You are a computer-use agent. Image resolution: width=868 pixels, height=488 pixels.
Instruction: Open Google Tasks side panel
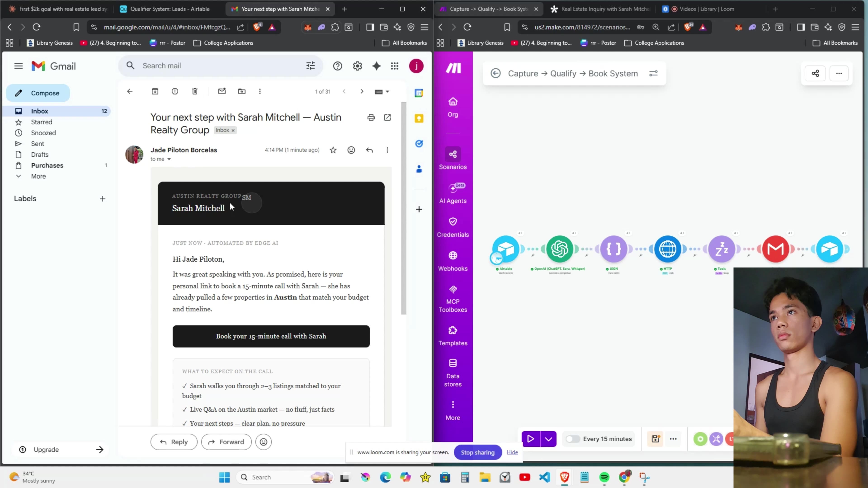[x=419, y=144]
